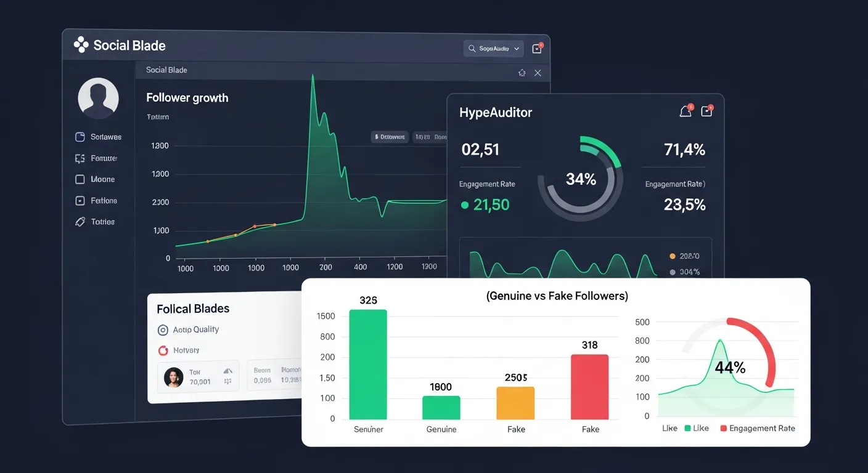Select the Softawes sidebar icon
868x473 pixels.
click(80, 137)
